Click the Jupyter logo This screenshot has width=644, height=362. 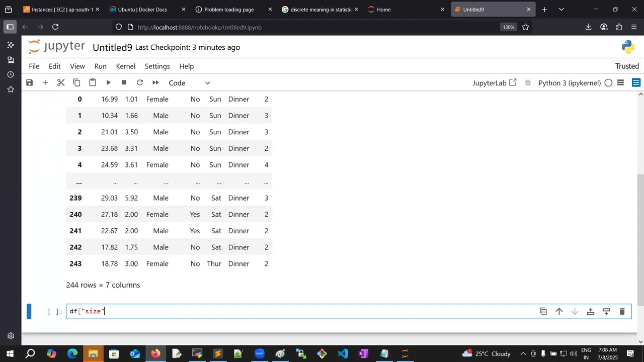(x=57, y=47)
